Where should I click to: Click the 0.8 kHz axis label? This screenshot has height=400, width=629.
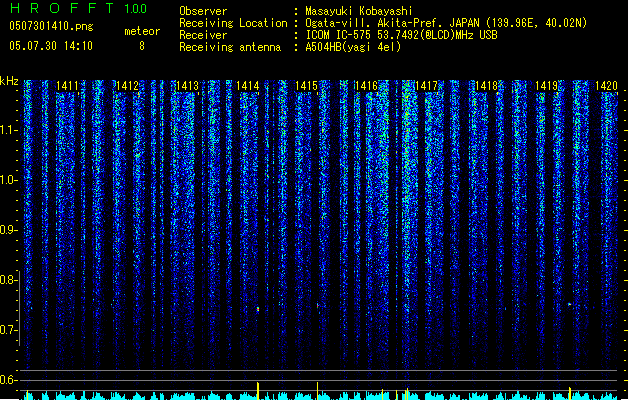click(x=8, y=280)
